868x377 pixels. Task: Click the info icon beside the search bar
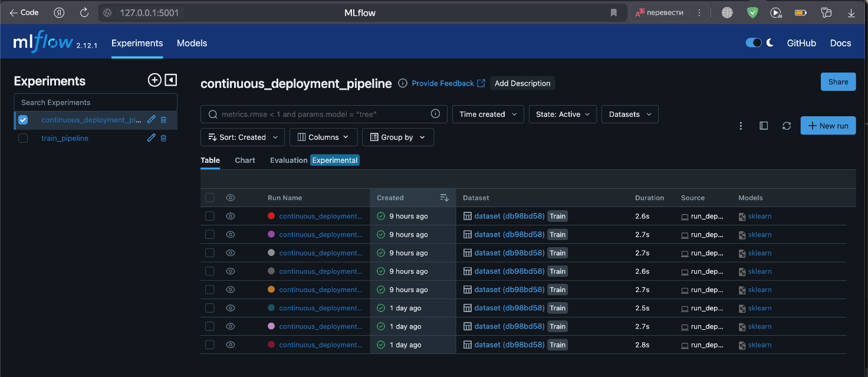[x=435, y=113]
